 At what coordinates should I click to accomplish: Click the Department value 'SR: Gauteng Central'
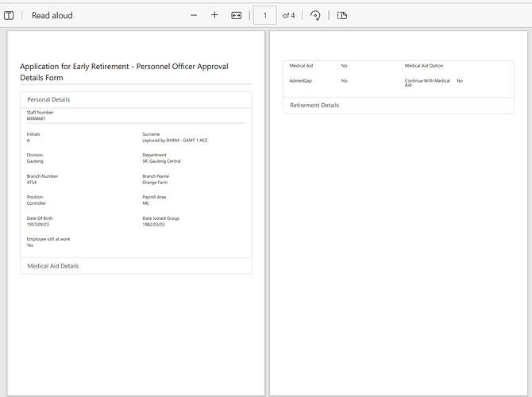161,161
